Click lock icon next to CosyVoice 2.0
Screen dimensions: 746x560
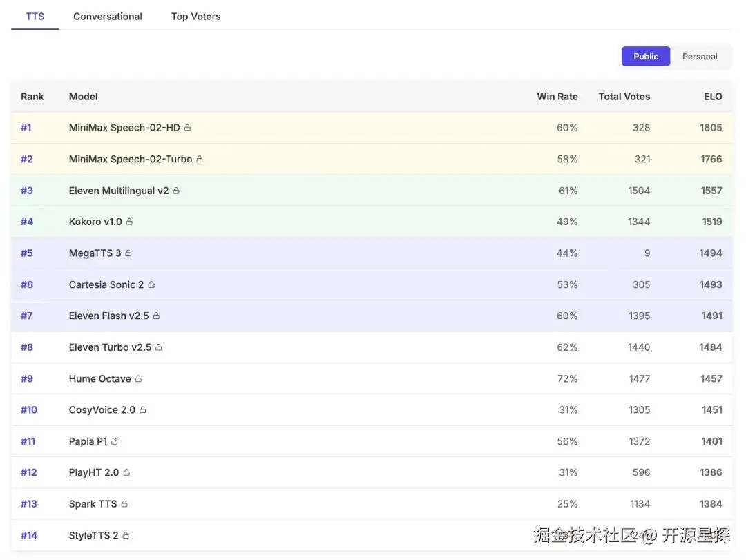[143, 410]
